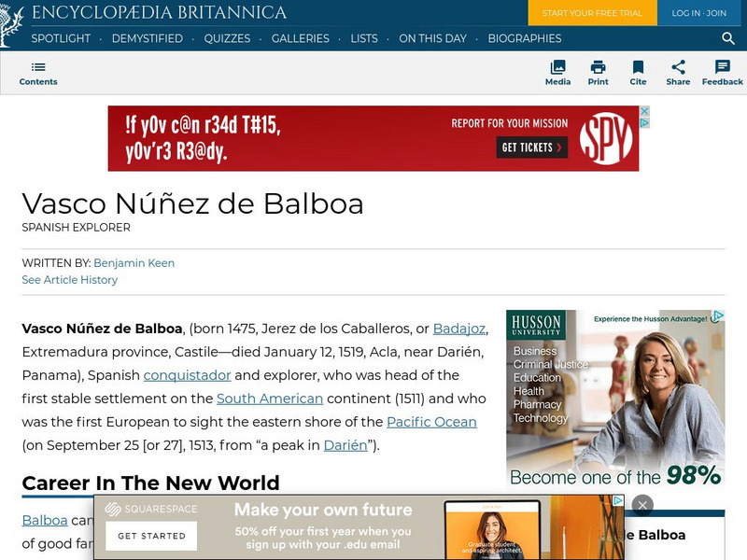The height and width of the screenshot is (560, 747).
Task: Click Start Your Free Trial
Action: pos(592,14)
